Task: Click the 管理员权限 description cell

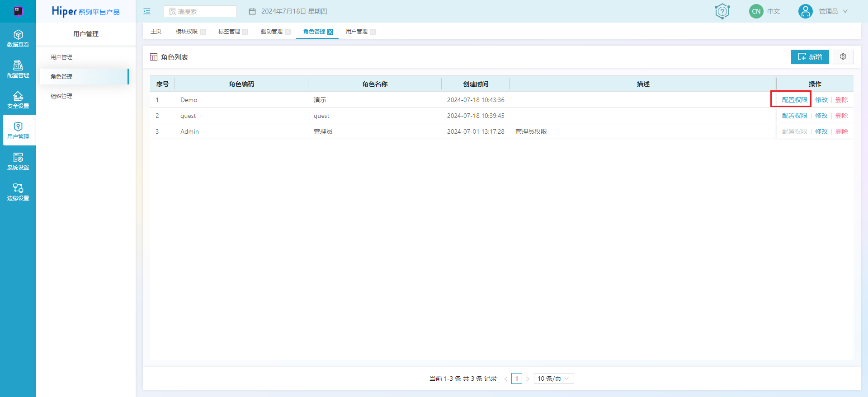Action: click(x=643, y=131)
